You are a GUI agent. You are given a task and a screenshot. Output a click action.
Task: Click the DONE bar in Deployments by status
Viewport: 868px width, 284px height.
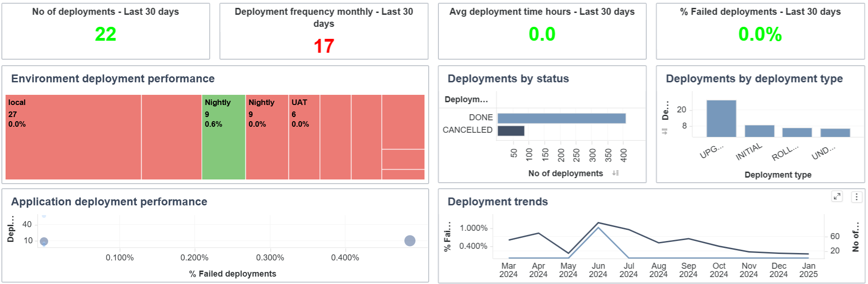(562, 118)
